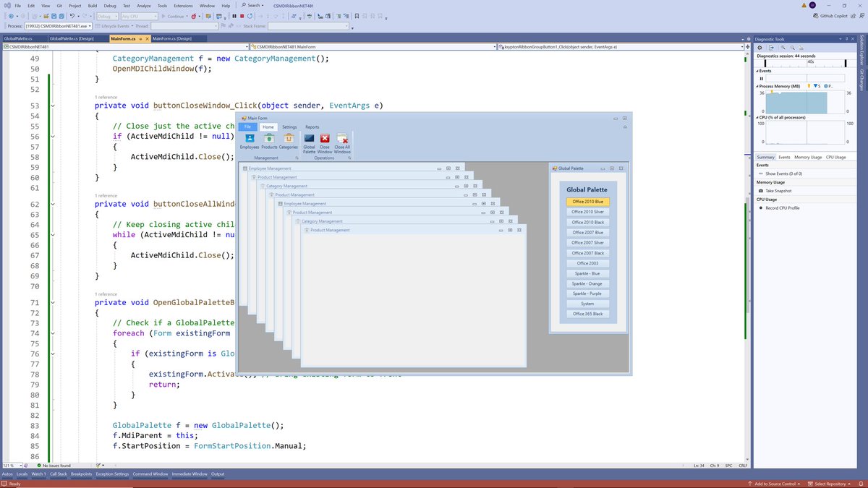Pin the Diagnostic Tools panel

click(846, 39)
